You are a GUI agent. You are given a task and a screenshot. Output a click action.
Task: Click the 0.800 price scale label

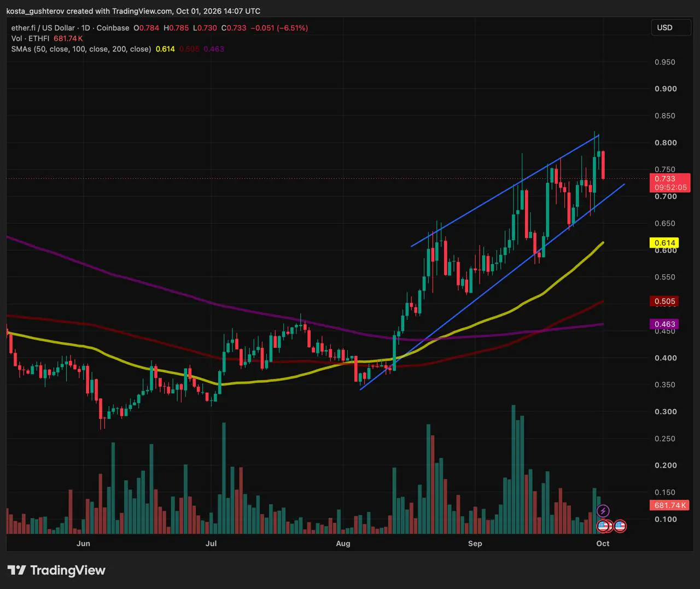point(666,143)
